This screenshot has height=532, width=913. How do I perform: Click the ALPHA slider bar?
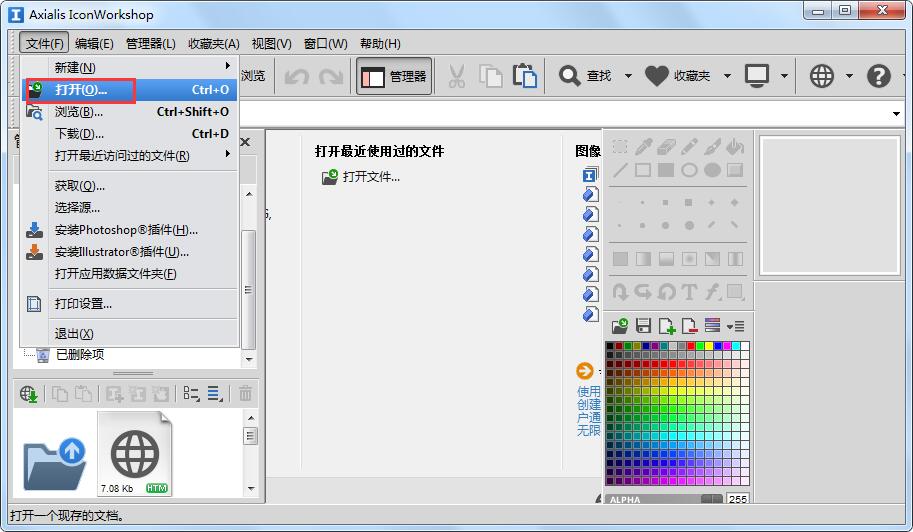point(664,499)
